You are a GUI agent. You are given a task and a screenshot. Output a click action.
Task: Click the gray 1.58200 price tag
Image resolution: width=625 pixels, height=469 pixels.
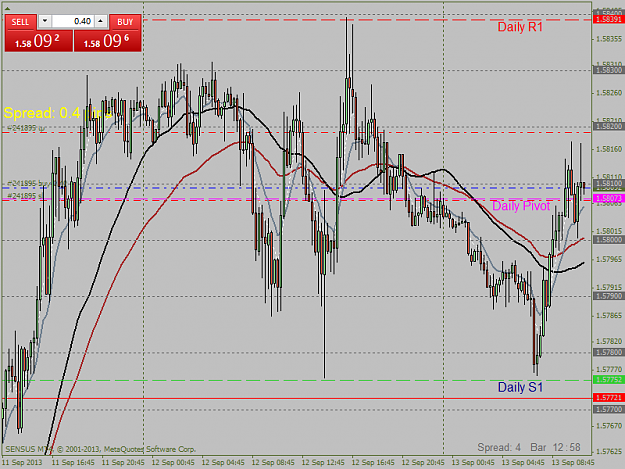(x=608, y=126)
